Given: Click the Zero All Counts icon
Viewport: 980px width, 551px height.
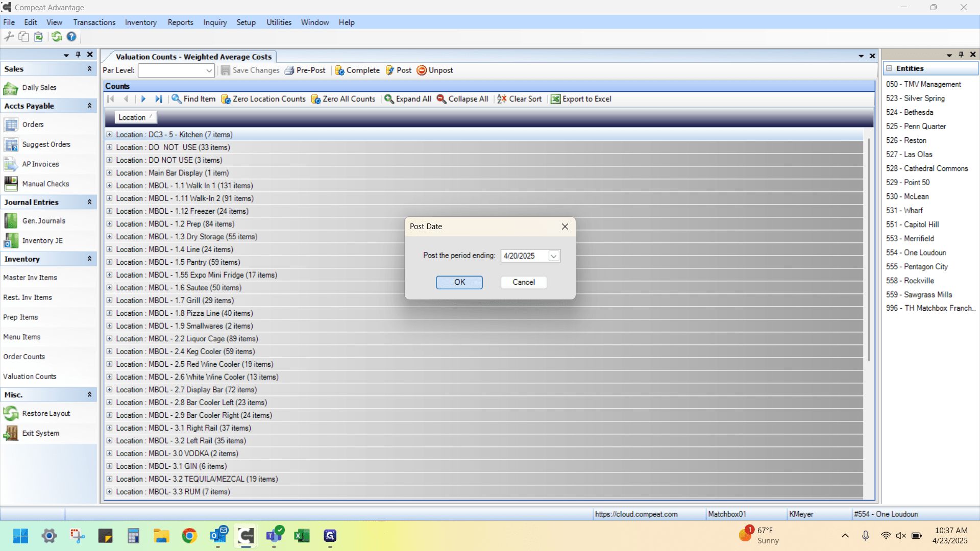Looking at the screenshot, I should (x=316, y=99).
